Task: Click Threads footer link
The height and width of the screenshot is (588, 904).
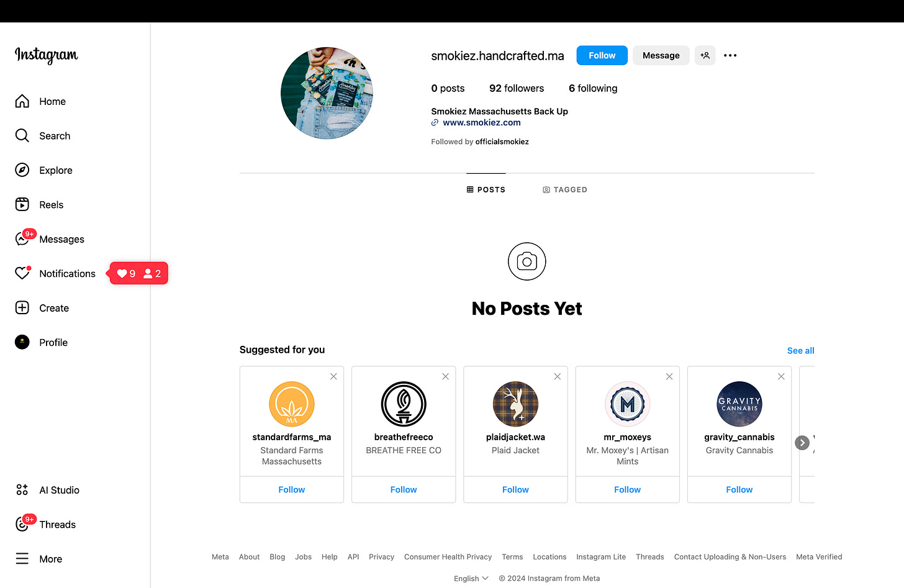Action: click(x=650, y=557)
